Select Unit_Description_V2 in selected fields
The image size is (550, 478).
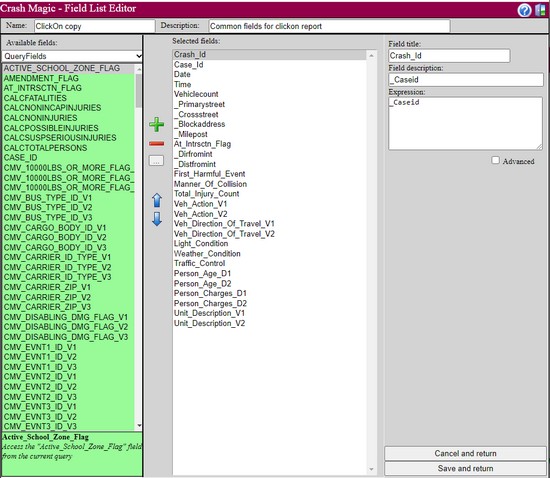coord(269,323)
